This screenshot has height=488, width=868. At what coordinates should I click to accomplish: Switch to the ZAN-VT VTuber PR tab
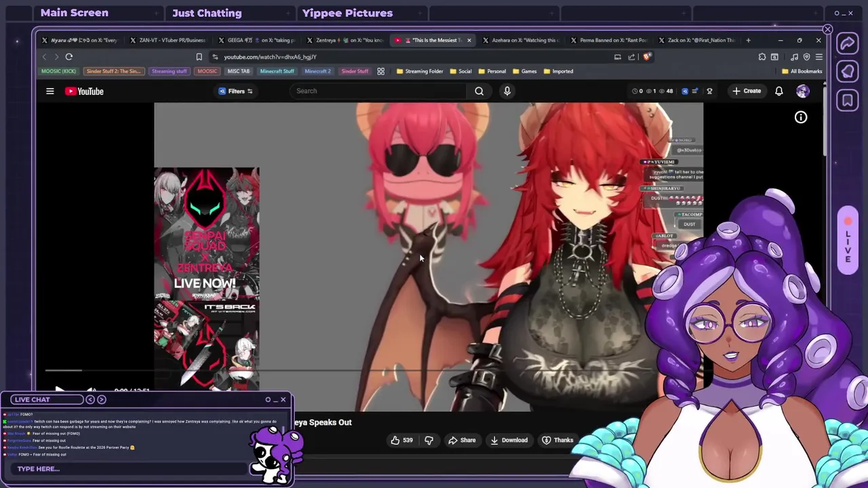click(x=167, y=40)
